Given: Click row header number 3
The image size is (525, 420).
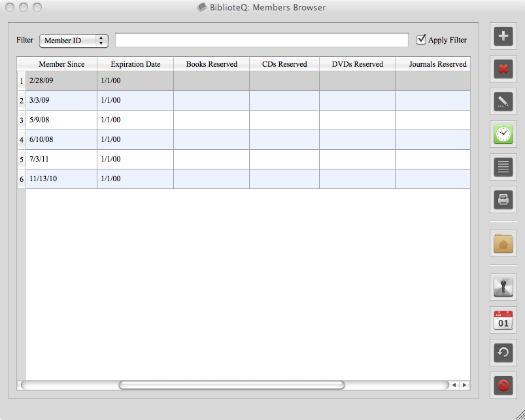Looking at the screenshot, I should [x=22, y=120].
